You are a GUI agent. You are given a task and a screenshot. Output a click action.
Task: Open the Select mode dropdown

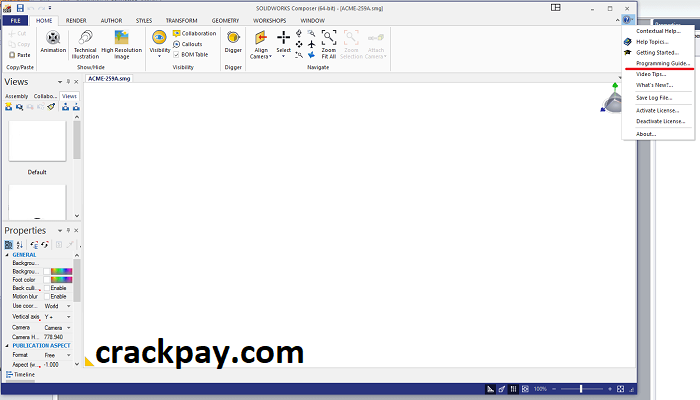[283, 44]
